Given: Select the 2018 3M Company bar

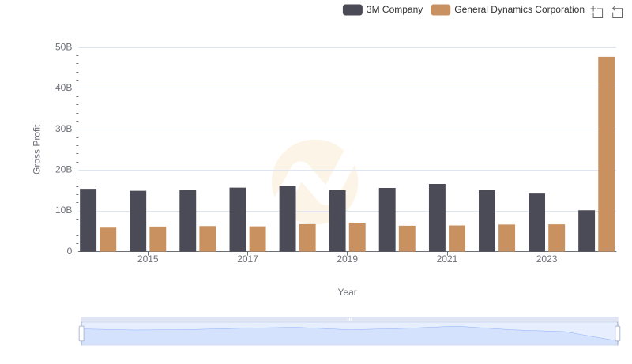Looking at the screenshot, I should click(288, 219).
